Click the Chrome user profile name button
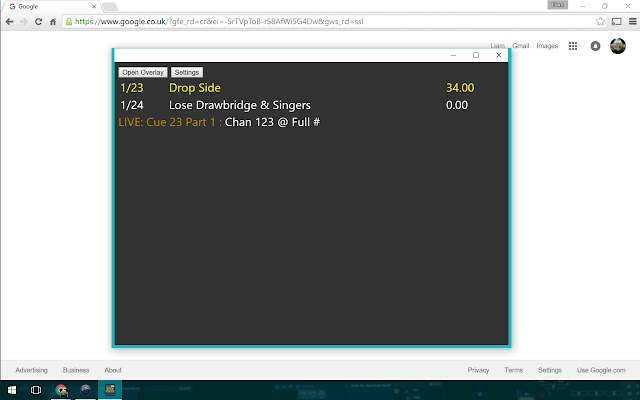Screen dimensions: 640x400 (x=558, y=5)
